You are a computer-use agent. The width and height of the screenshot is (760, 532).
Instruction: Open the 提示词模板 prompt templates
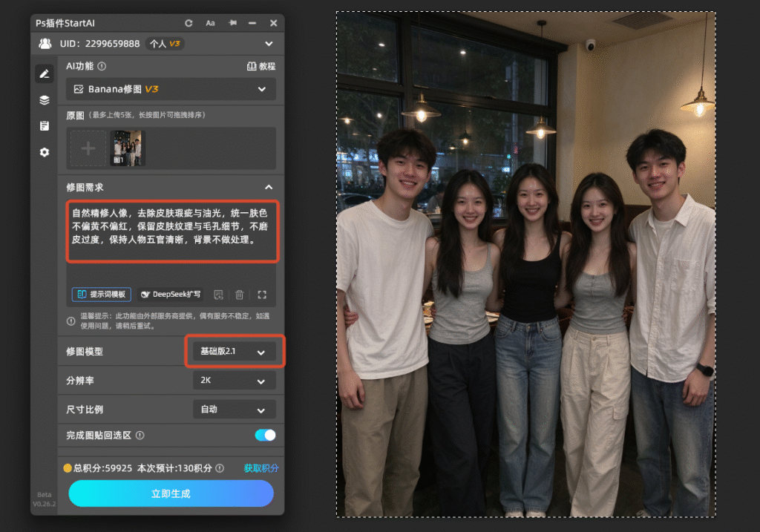[102, 295]
